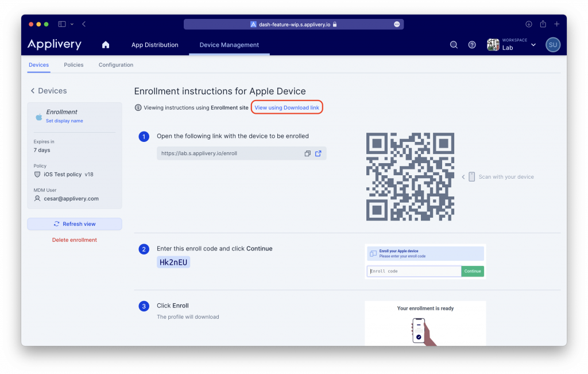Click the phone icon beside Scan with your device
Screen dimensions: 588x374
[472, 177]
